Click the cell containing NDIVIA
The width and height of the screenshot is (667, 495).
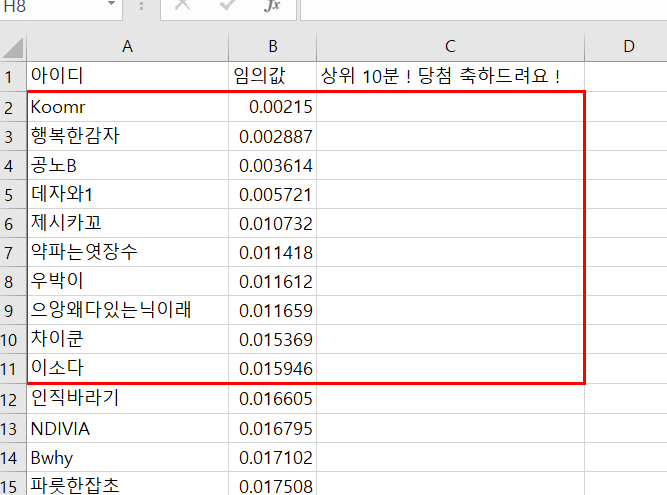127,427
